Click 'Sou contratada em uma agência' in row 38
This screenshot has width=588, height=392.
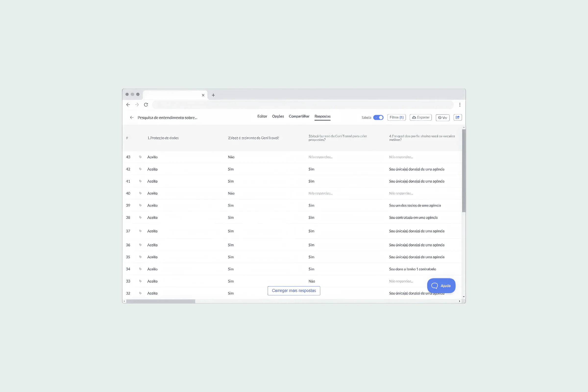point(413,218)
